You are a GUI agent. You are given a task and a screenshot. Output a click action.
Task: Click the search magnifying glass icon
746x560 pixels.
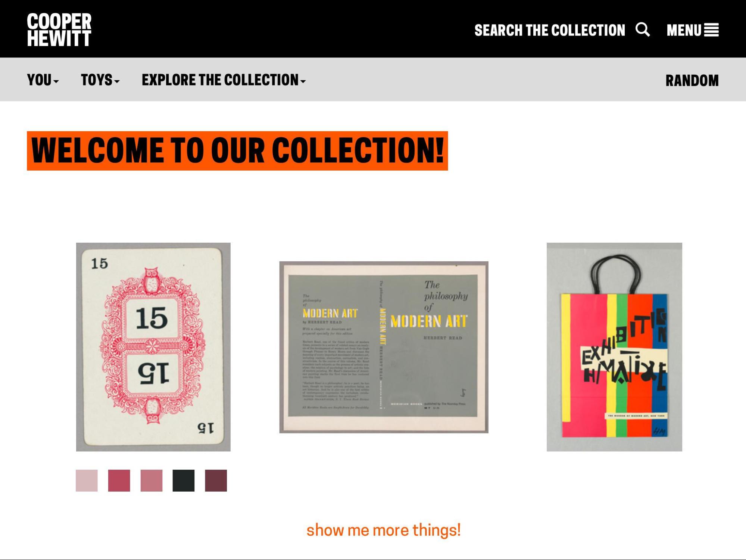(643, 29)
